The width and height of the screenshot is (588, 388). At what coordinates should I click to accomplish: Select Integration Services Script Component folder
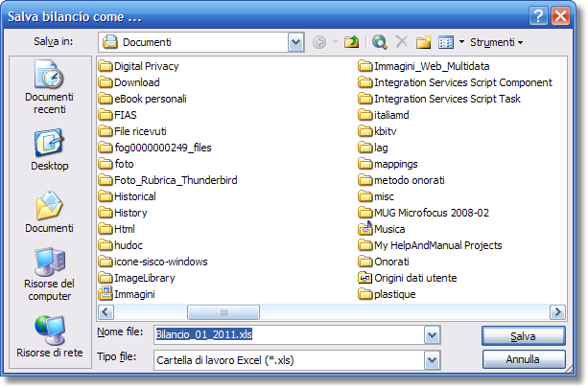456,82
